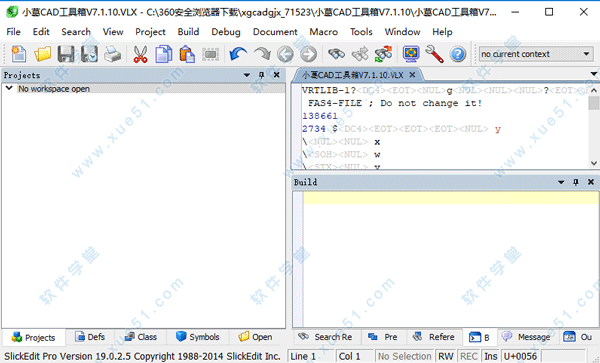Switch to the Search Re tab
The image size is (600, 363).
tap(326, 337)
